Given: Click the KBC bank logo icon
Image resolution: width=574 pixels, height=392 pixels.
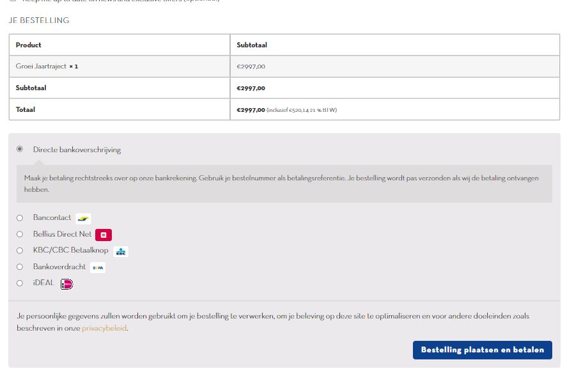Looking at the screenshot, I should pos(120,251).
